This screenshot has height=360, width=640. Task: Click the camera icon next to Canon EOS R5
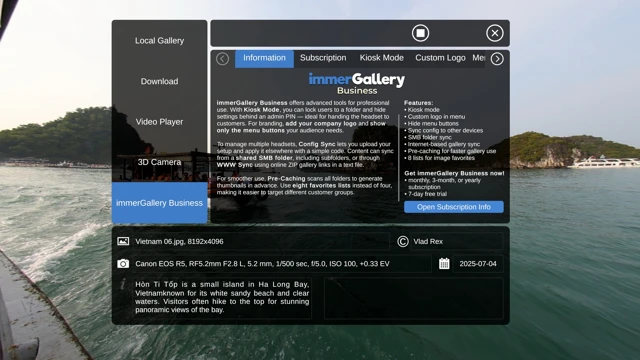123,264
